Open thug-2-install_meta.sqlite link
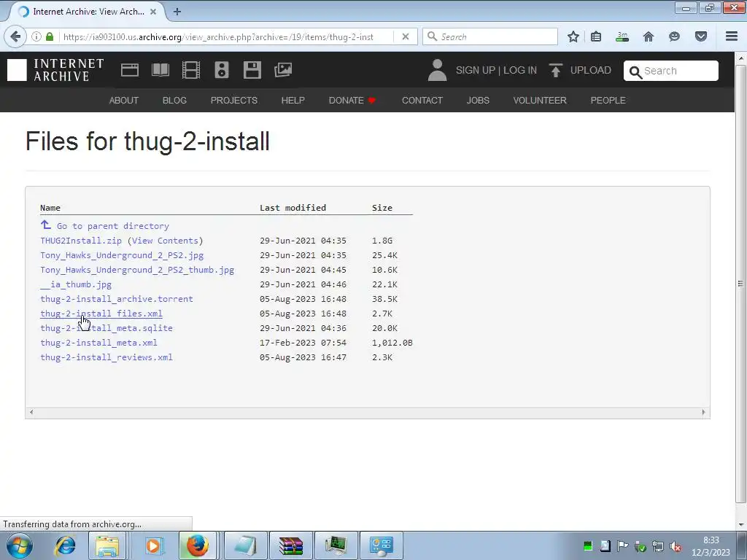This screenshot has width=747, height=560. pyautogui.click(x=107, y=328)
